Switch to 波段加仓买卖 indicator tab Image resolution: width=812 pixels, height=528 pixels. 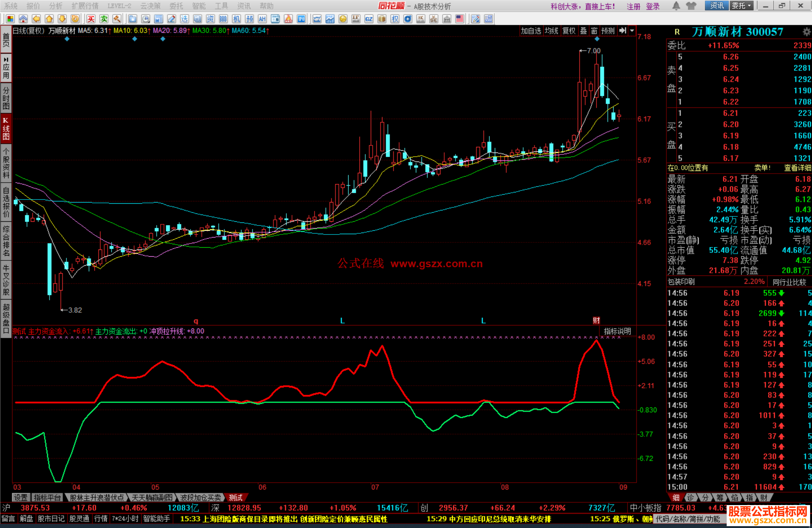pyautogui.click(x=200, y=498)
